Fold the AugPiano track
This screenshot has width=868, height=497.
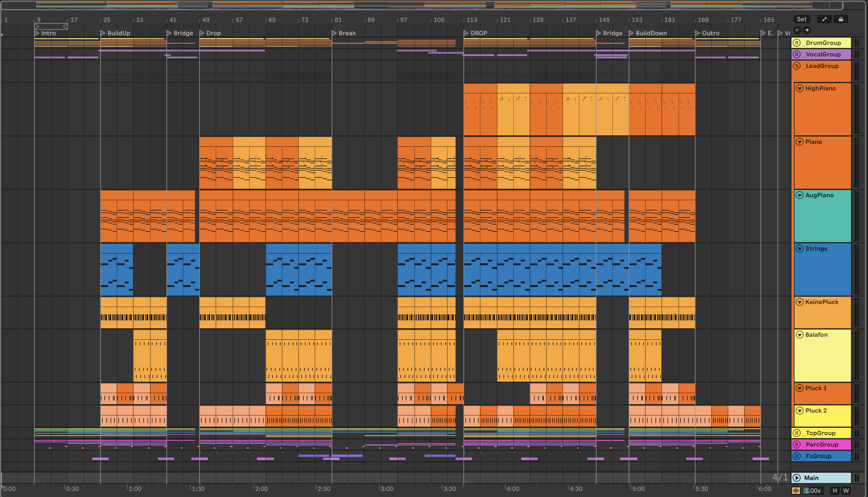click(800, 195)
